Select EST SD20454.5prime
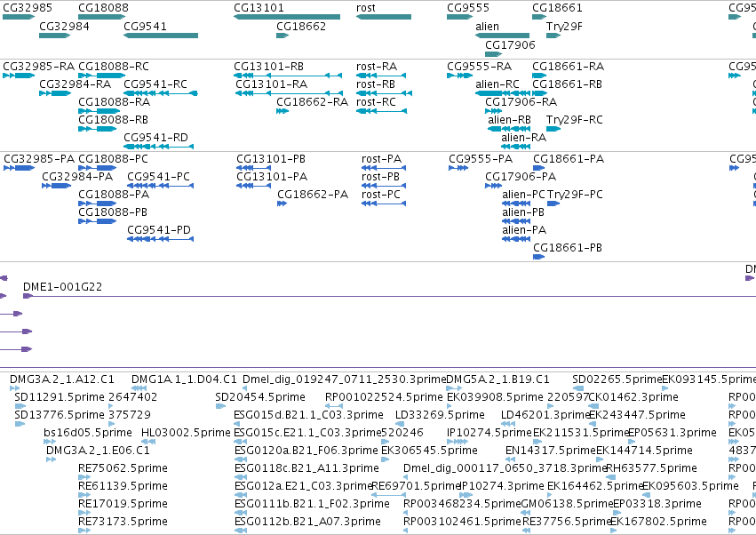The height and width of the screenshot is (535, 756). [260, 397]
